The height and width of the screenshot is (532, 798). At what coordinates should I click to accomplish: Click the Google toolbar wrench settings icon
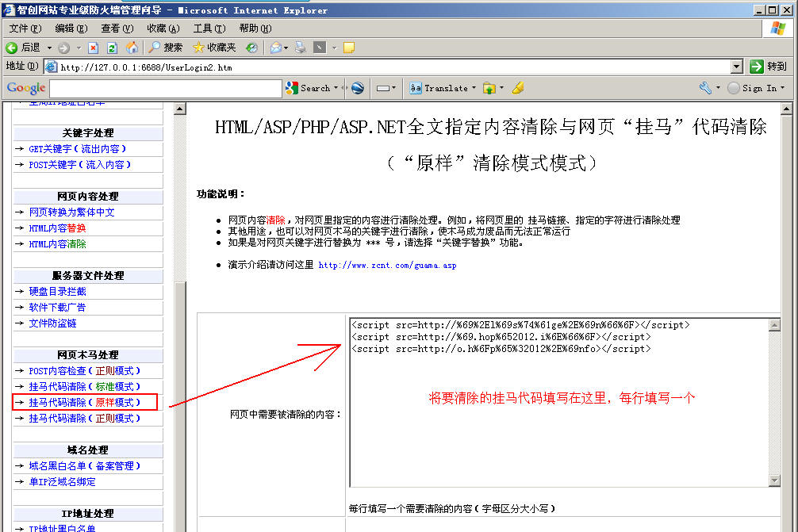(x=705, y=88)
